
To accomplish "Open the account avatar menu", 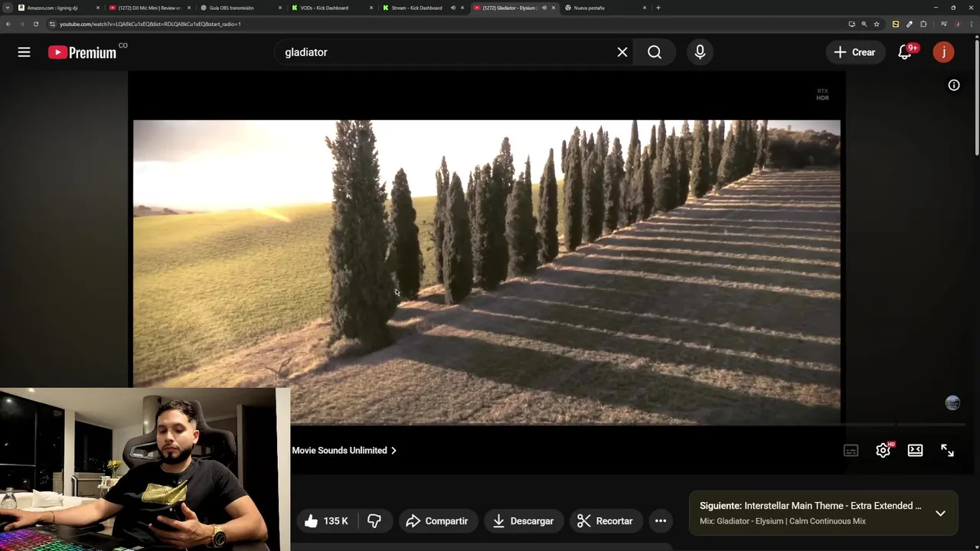I will (x=943, y=52).
